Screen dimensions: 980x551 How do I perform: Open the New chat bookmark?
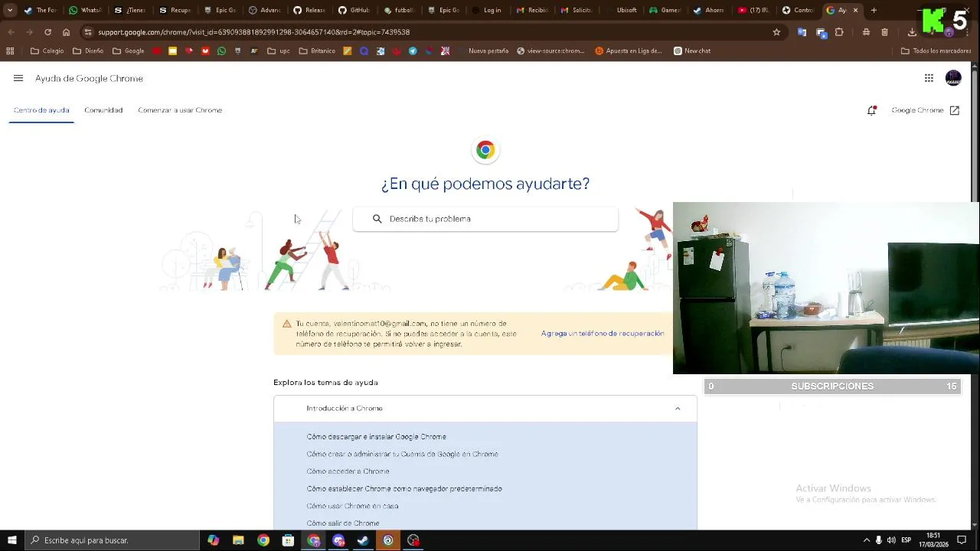pyautogui.click(x=692, y=51)
